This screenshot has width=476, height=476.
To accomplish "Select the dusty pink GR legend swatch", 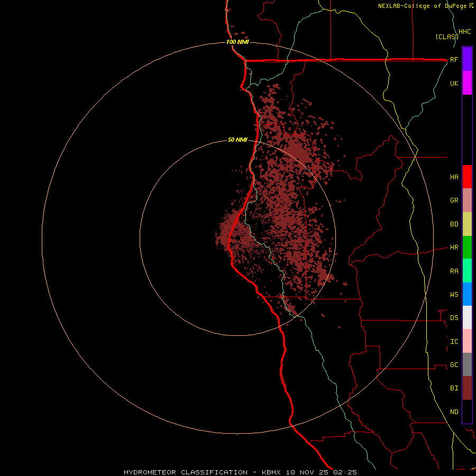I will [x=467, y=200].
